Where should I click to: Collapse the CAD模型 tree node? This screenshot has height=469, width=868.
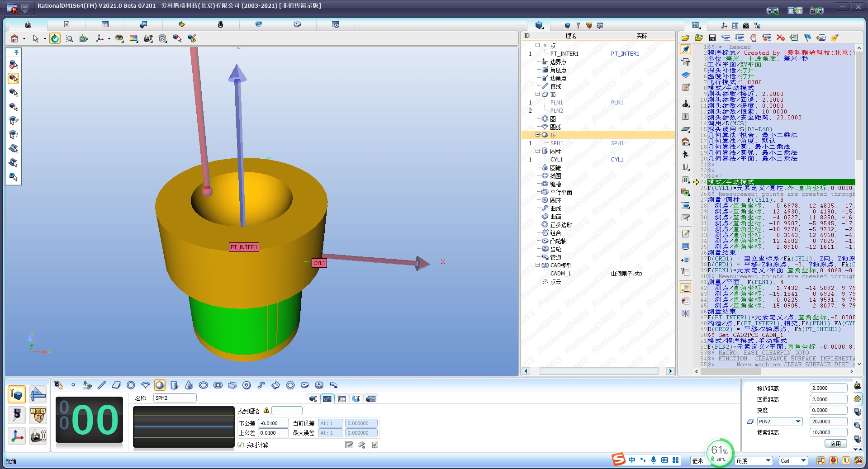tap(537, 265)
